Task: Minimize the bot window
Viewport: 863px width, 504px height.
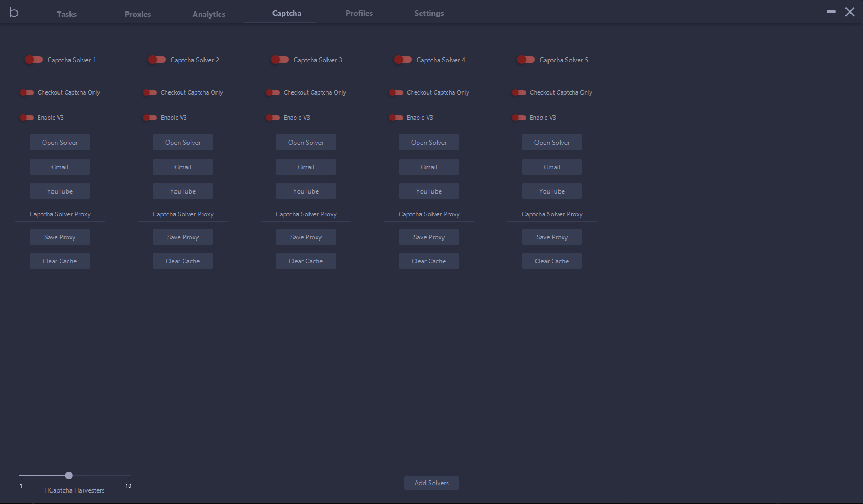Action: pos(831,11)
